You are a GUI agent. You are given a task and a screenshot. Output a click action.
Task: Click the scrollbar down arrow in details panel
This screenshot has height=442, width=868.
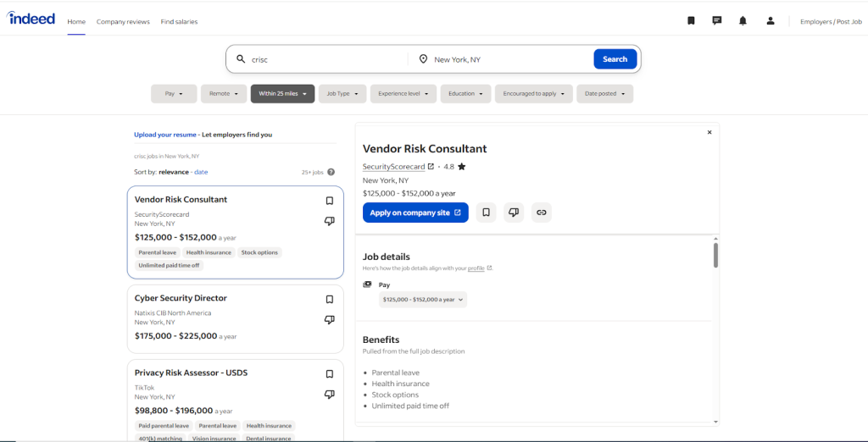click(x=715, y=422)
